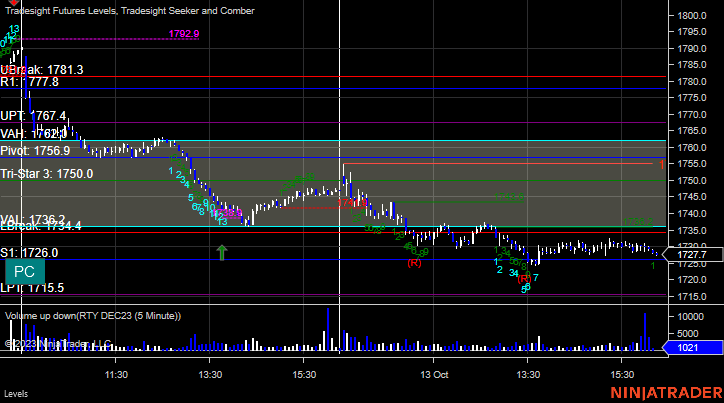Click the 11:30 time axis label
Screen dimensions: 724x403
click(x=116, y=374)
